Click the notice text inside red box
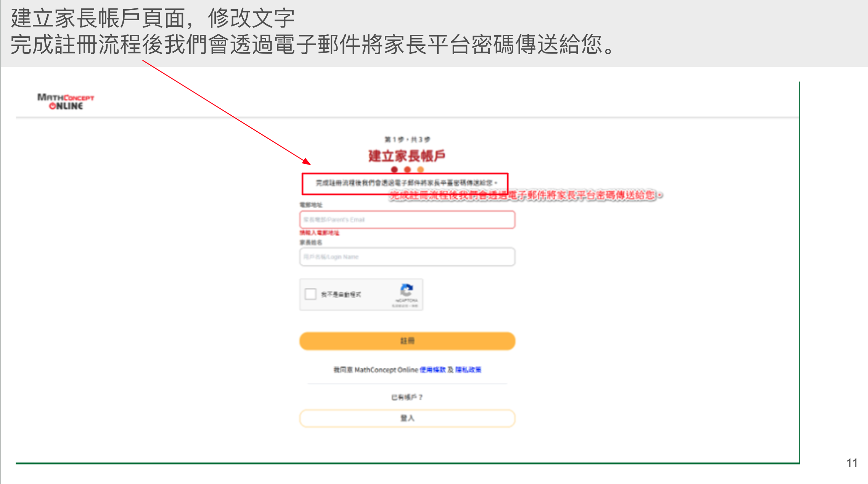 tap(407, 183)
